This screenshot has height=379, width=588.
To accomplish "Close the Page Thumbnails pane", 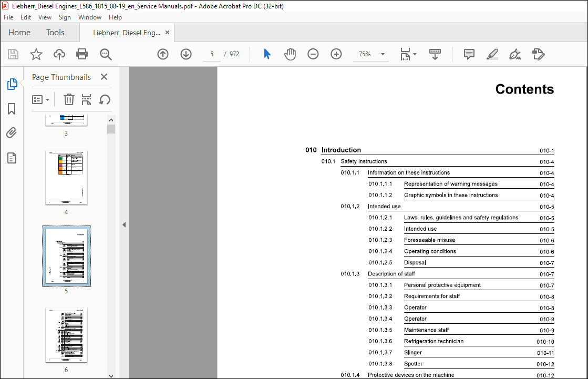I will [x=104, y=77].
